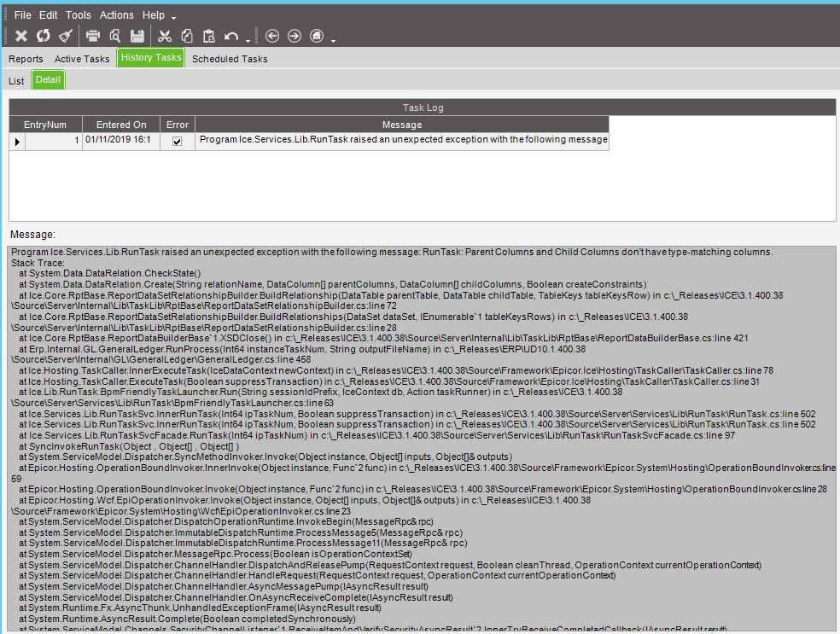Image resolution: width=840 pixels, height=634 pixels.
Task: Click inside the Message stack trace text box
Action: tap(423, 439)
